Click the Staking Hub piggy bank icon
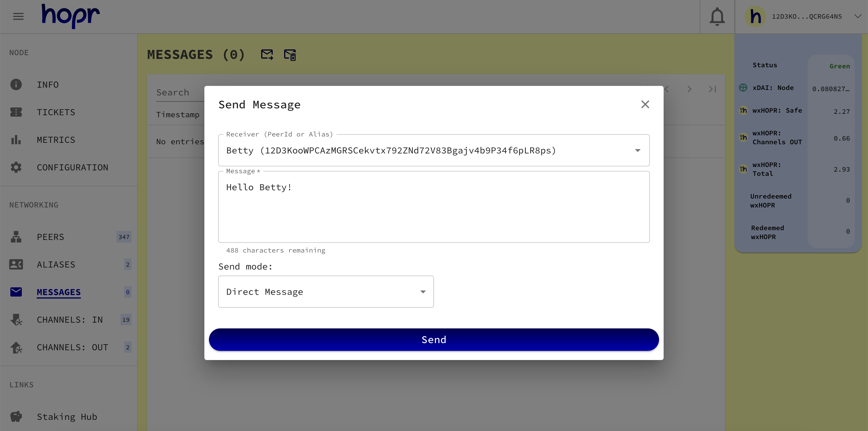The height and width of the screenshot is (431, 868). click(x=16, y=417)
